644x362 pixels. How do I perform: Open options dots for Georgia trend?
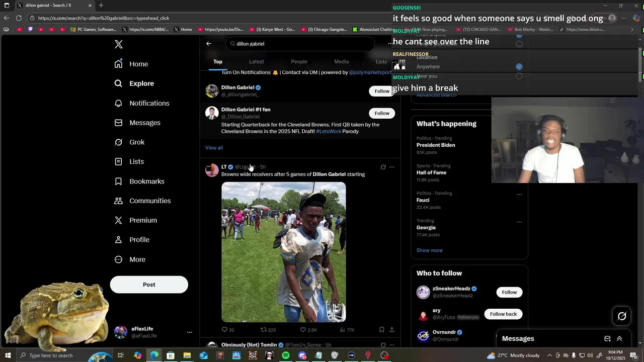(519, 222)
